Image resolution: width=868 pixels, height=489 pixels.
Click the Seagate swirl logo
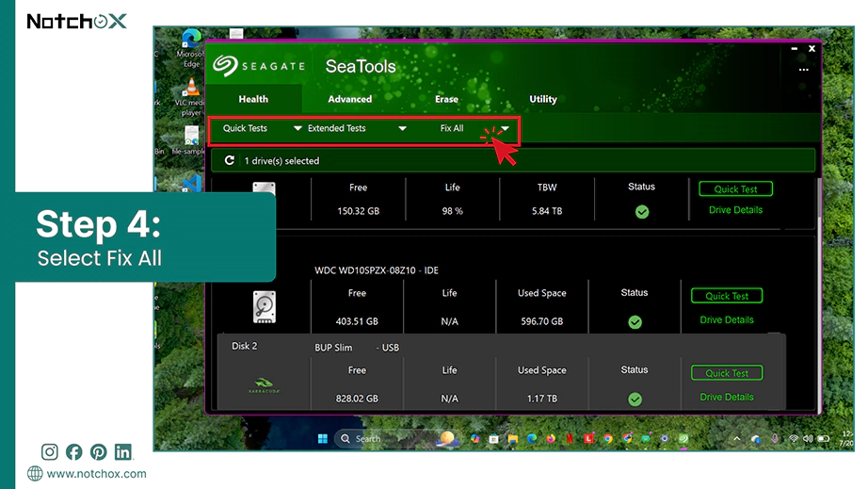click(225, 65)
